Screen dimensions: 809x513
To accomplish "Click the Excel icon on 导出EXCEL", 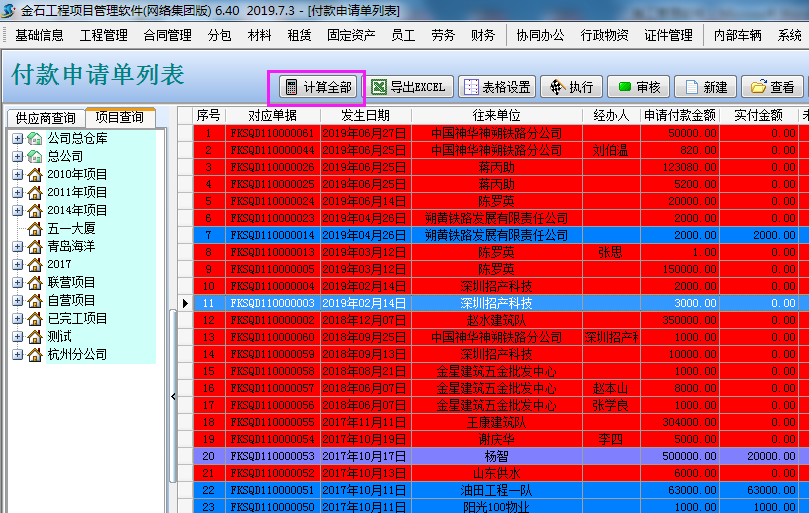I will (379, 87).
